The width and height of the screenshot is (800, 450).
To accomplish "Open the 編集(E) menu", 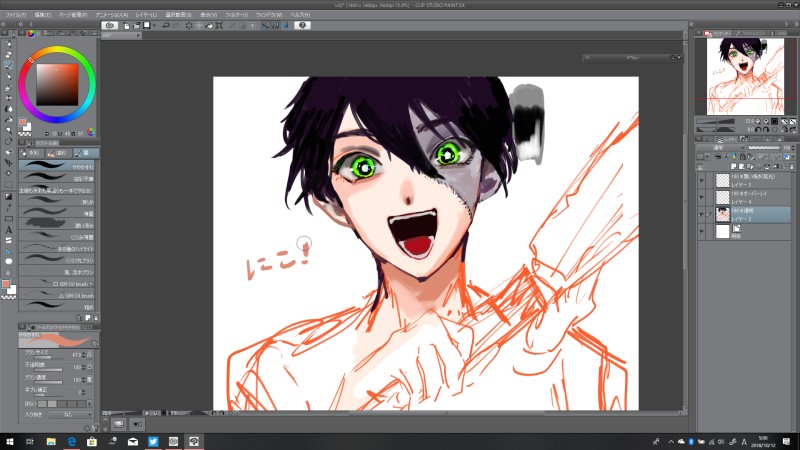I will click(x=42, y=15).
